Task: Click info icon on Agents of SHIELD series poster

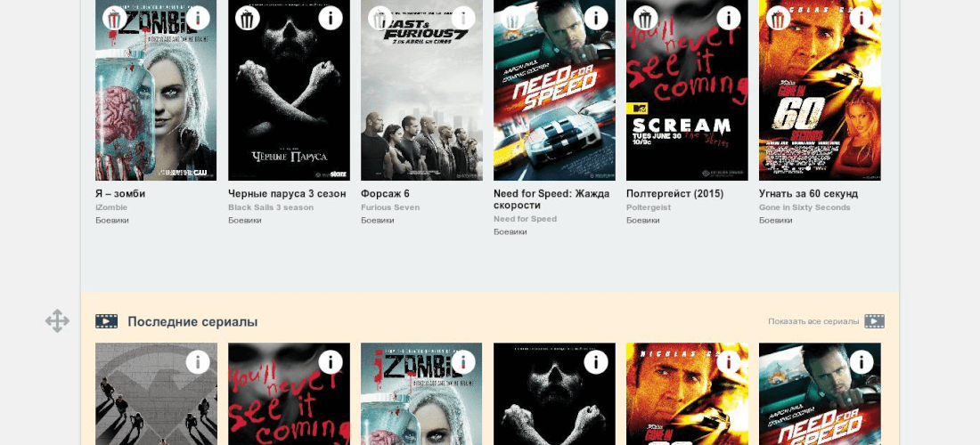Action: coord(198,362)
